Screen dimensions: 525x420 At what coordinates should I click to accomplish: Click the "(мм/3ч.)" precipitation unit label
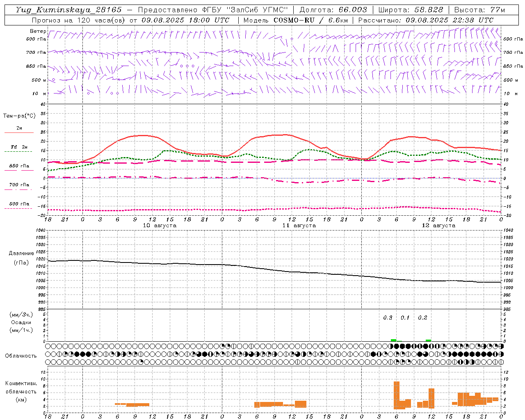pyautogui.click(x=21, y=315)
